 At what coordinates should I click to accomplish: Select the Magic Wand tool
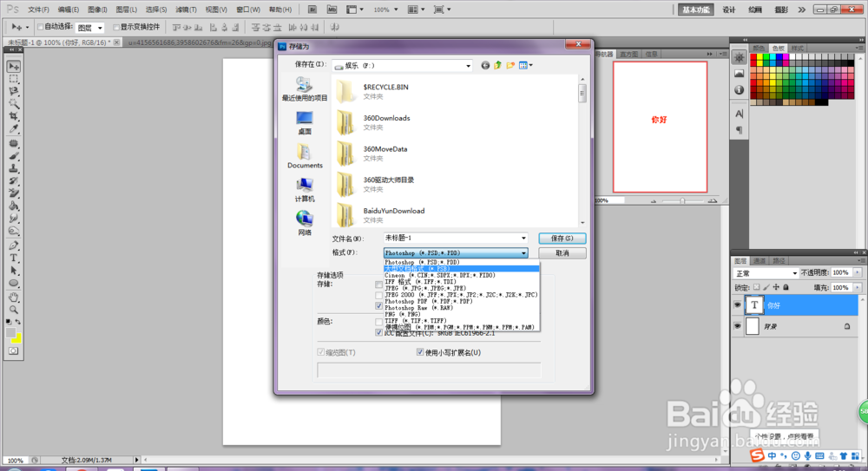click(14, 104)
